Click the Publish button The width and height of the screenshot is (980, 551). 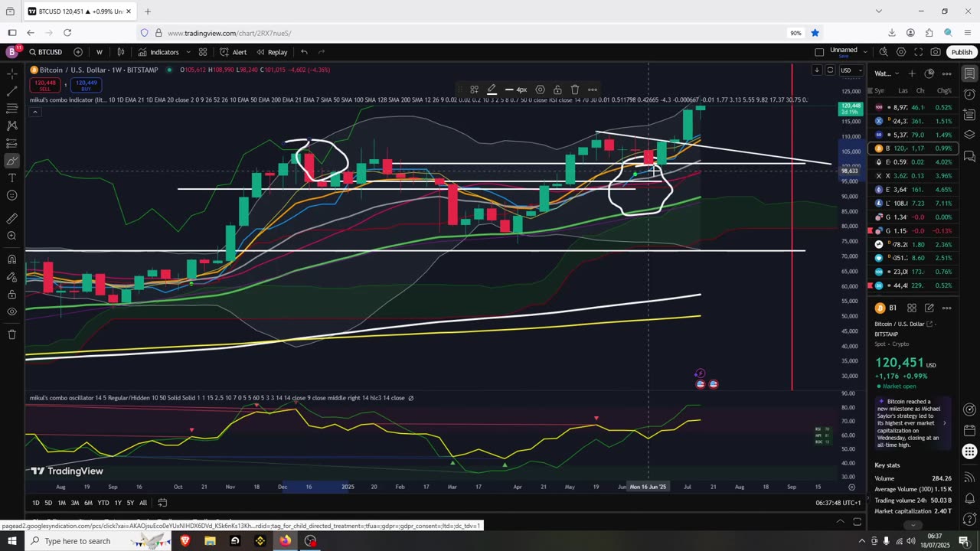[962, 52]
